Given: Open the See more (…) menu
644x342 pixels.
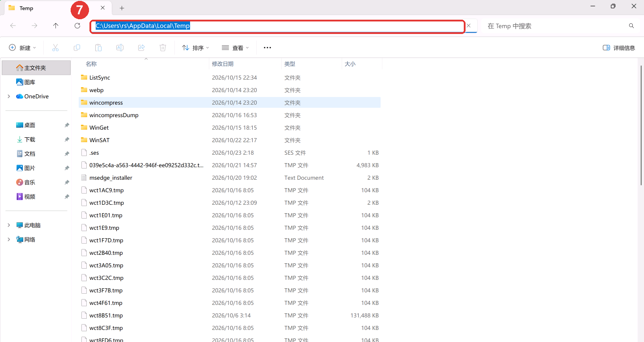Looking at the screenshot, I should [267, 48].
